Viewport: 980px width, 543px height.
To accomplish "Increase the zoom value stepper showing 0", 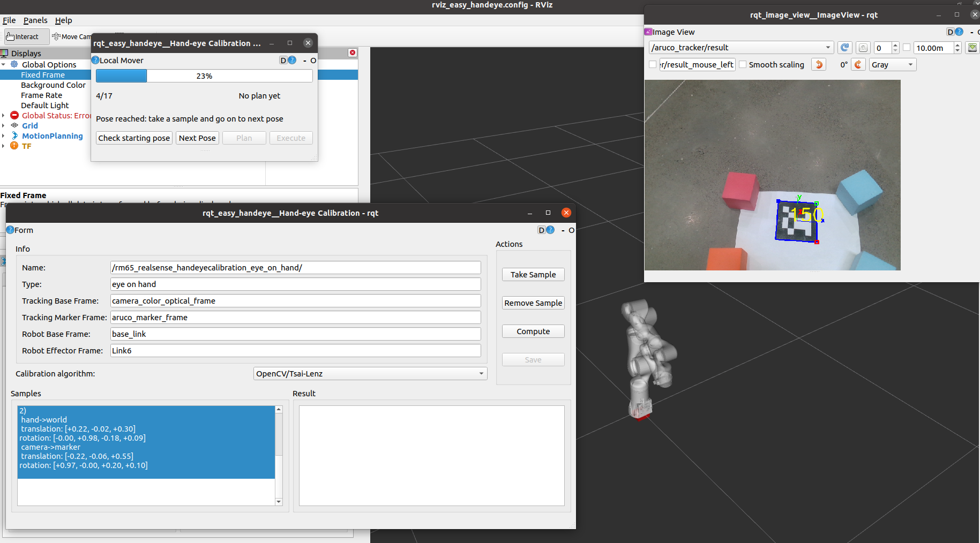I will click(895, 45).
